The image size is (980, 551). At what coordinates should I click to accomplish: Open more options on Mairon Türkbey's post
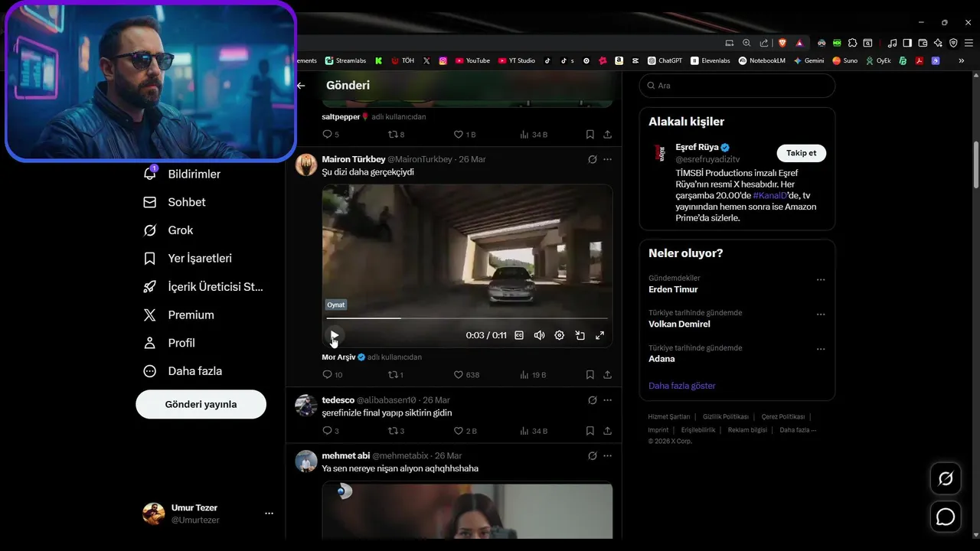tap(607, 159)
